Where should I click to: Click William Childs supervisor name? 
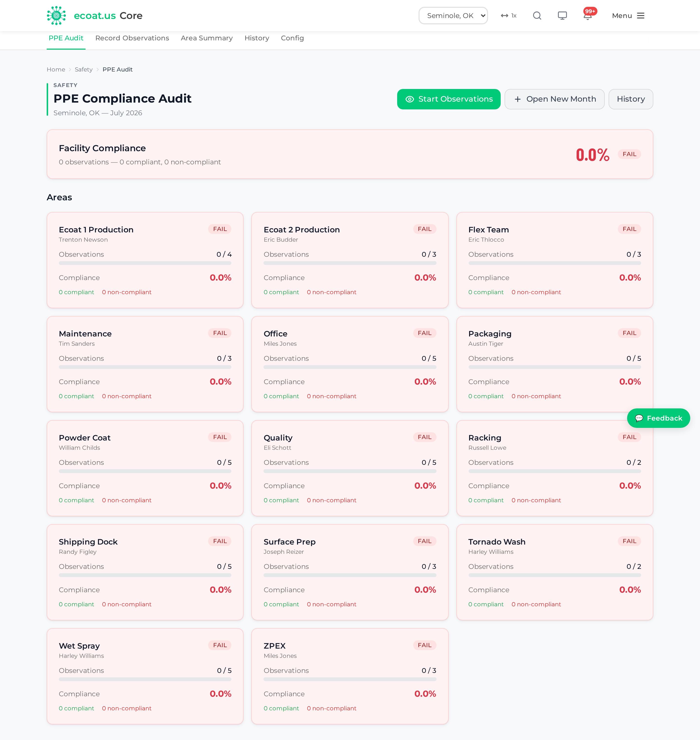pyautogui.click(x=79, y=448)
